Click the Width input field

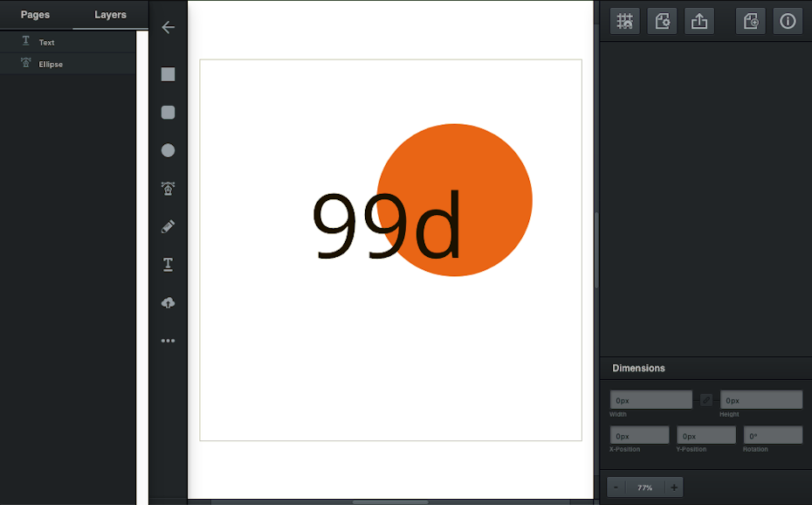(650, 400)
